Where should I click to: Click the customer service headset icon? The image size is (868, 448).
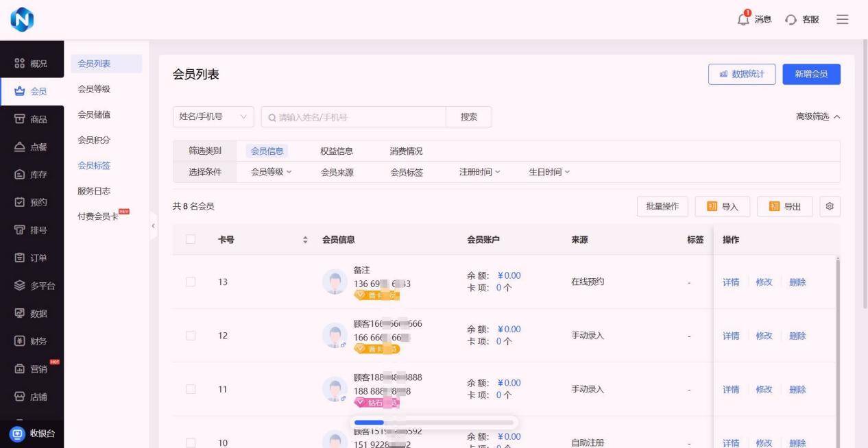pyautogui.click(x=792, y=19)
